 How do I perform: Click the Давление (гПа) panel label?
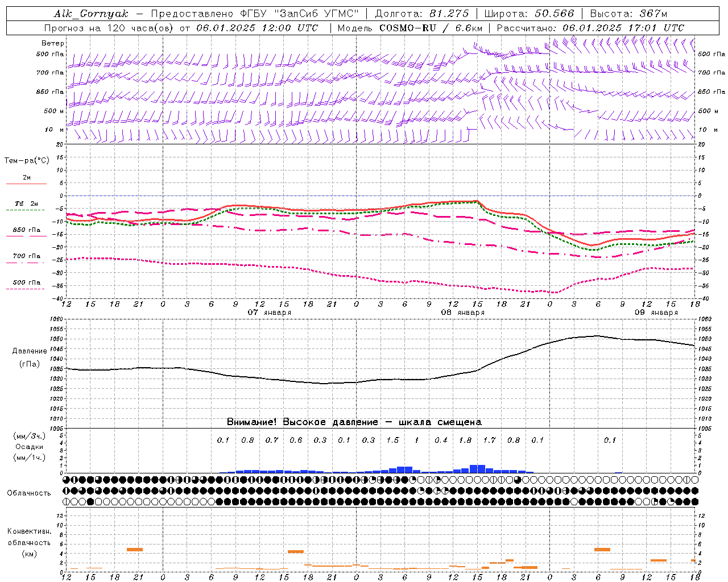coord(30,357)
